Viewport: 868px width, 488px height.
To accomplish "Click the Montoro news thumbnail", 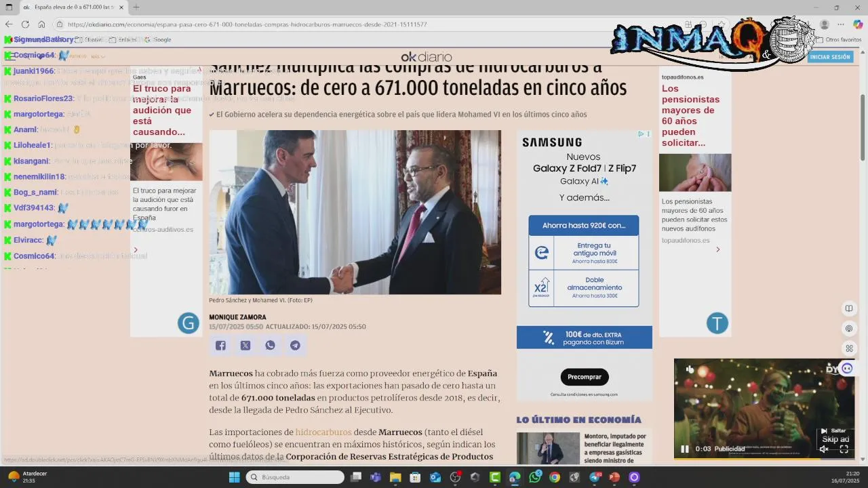I will pos(548,448).
